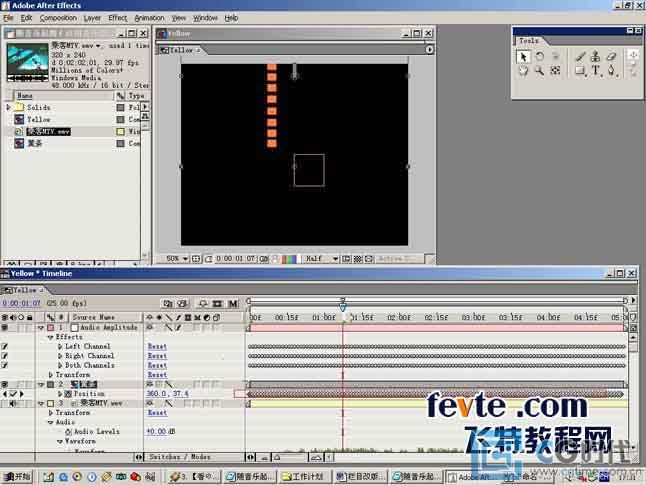Screen dimensions: 646x485
Task: Select the Eraser tool in Tools
Action: click(x=611, y=56)
